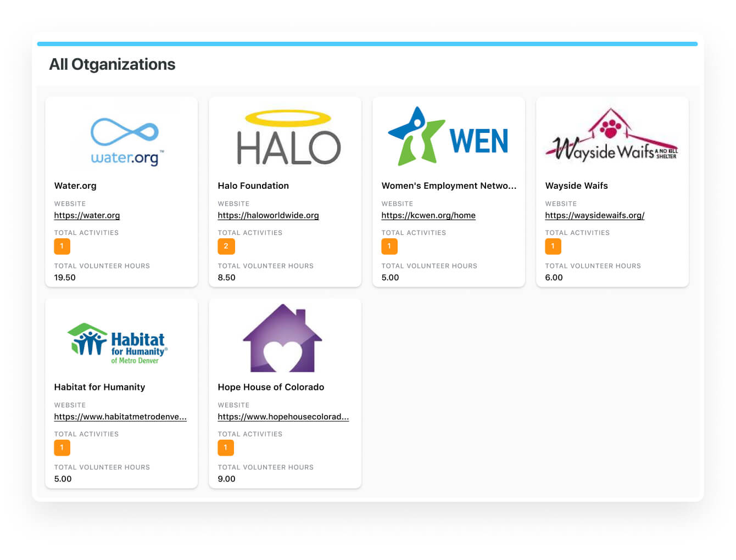
Task: Open the haloworldwide.org website link
Action: click(268, 215)
